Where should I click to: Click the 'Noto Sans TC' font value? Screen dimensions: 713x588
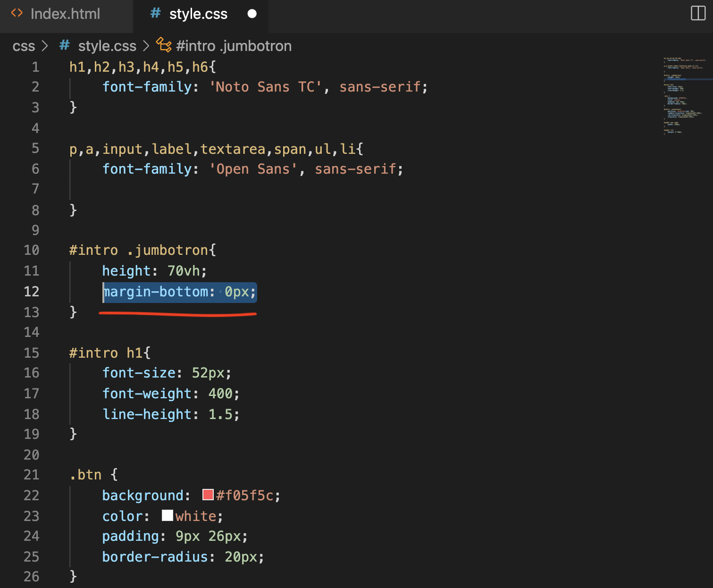click(265, 87)
